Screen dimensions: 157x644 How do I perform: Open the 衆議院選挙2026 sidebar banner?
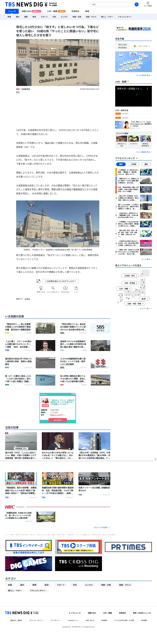pos(134,29)
